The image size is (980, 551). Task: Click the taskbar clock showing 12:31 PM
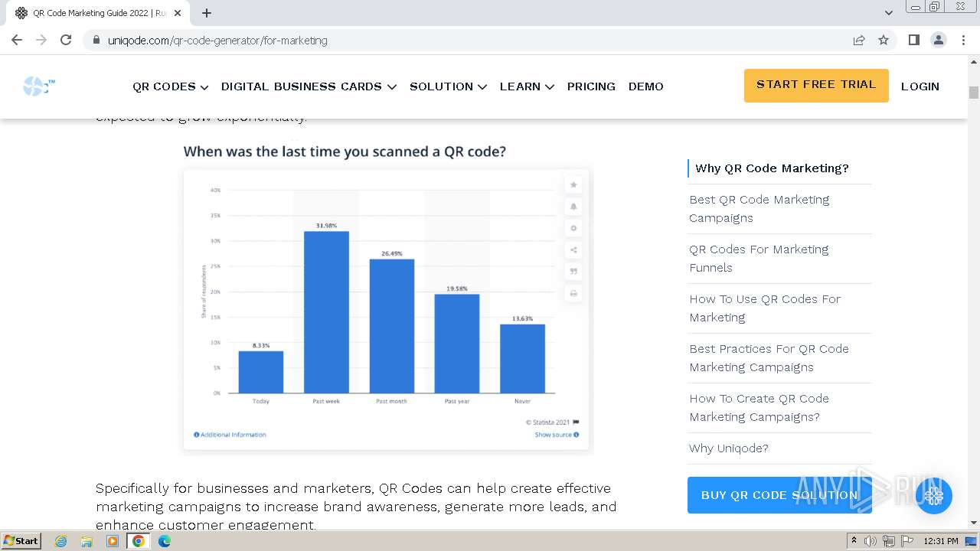[941, 541]
